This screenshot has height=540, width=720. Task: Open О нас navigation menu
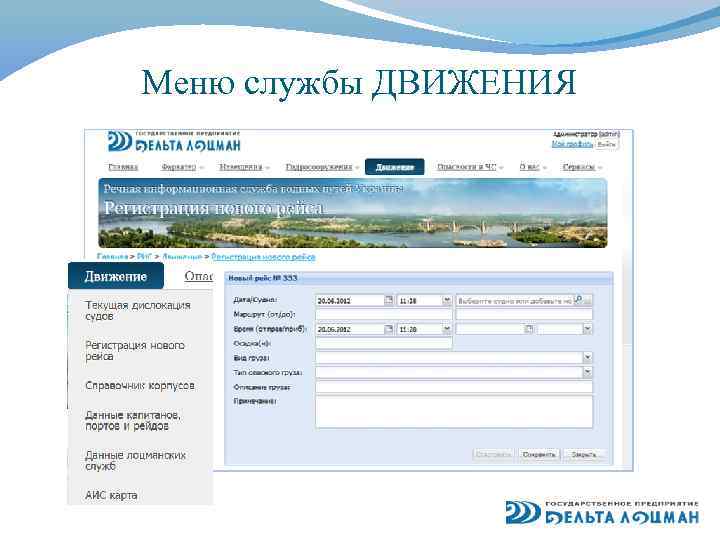point(533,167)
